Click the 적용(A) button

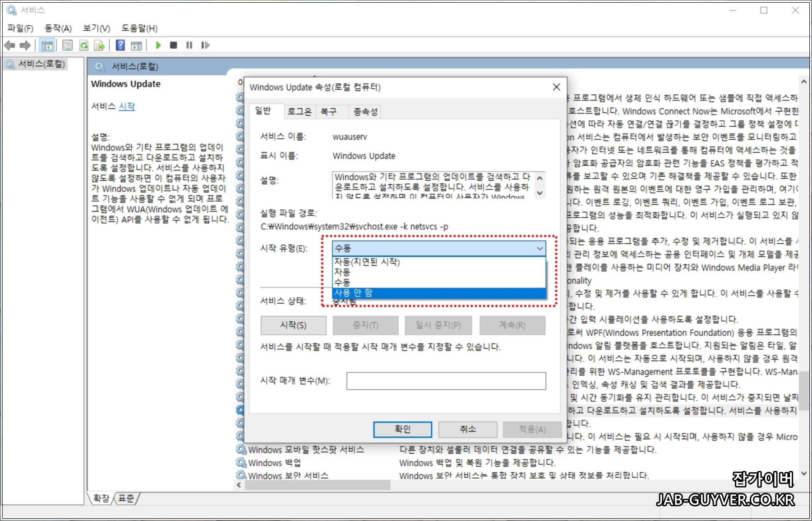coord(532,430)
